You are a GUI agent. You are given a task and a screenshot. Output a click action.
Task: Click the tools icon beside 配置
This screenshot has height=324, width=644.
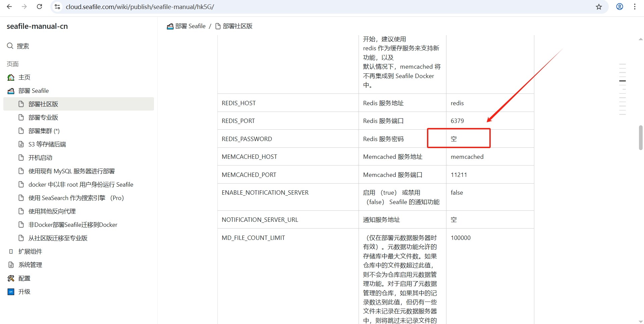(x=11, y=278)
